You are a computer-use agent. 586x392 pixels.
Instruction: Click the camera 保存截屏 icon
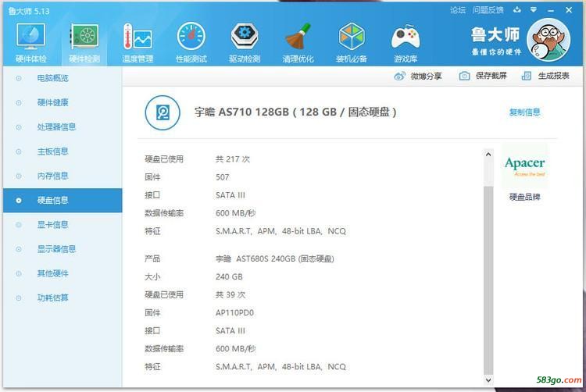pos(464,76)
